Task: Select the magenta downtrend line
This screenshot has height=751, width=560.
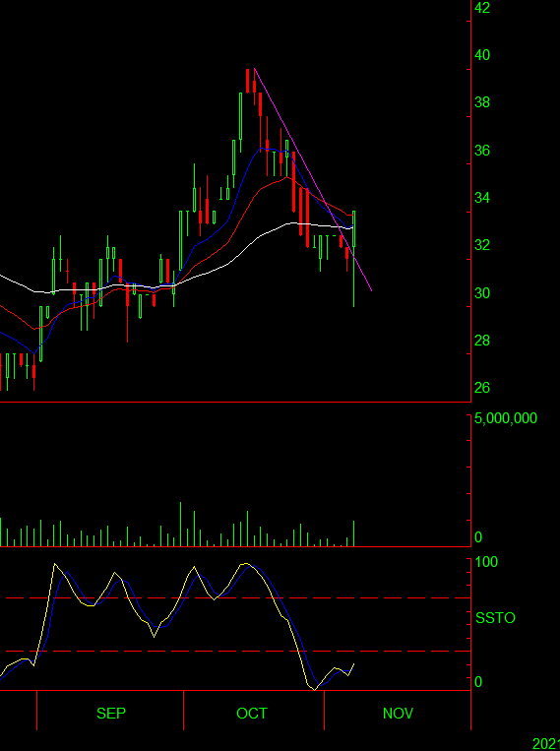Action: 313,179
